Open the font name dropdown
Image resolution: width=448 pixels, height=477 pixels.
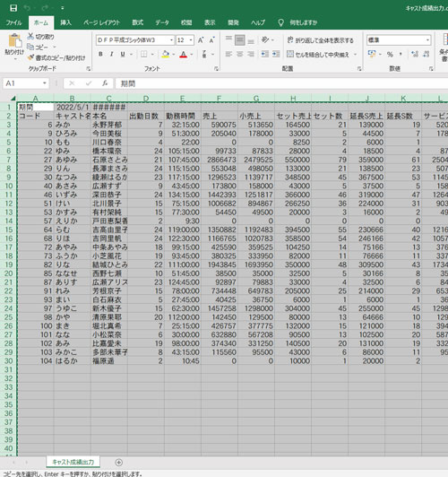click(x=171, y=40)
